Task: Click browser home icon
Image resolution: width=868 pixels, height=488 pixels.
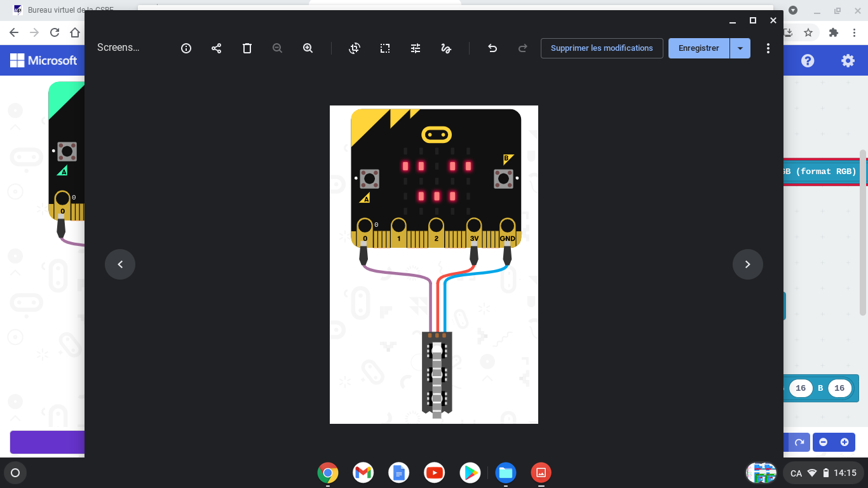Action: click(x=75, y=32)
